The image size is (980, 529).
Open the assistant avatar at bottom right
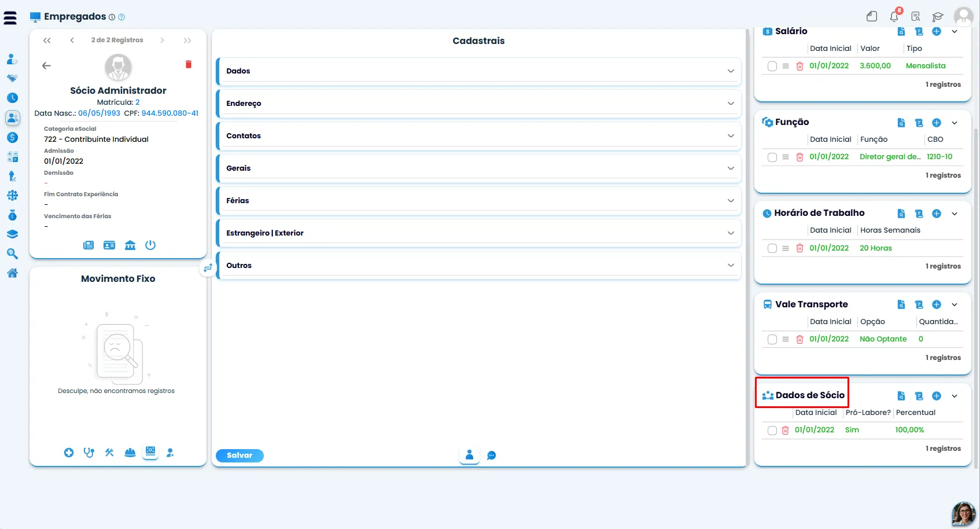(x=963, y=513)
